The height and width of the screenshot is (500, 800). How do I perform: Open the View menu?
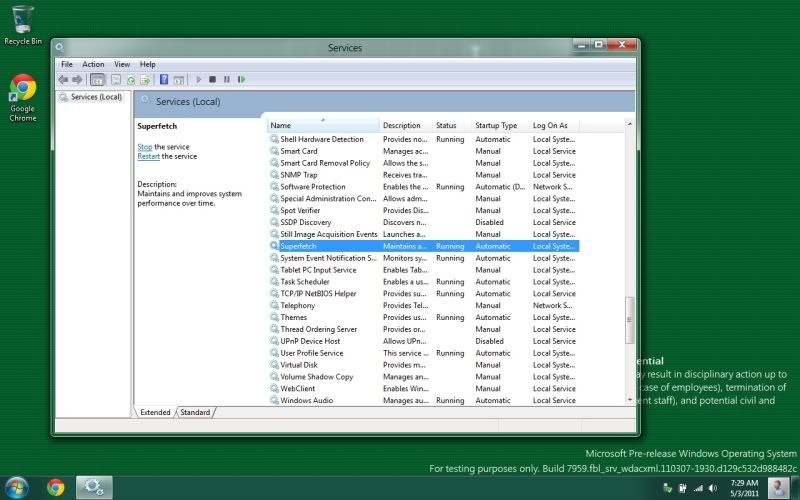[122, 64]
